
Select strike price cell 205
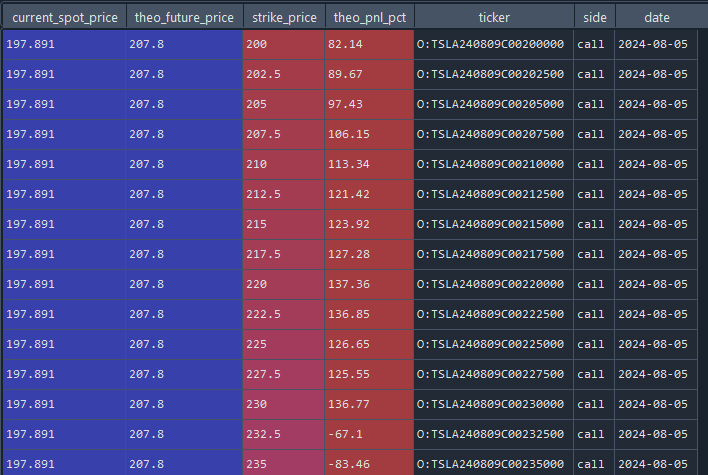click(x=284, y=104)
